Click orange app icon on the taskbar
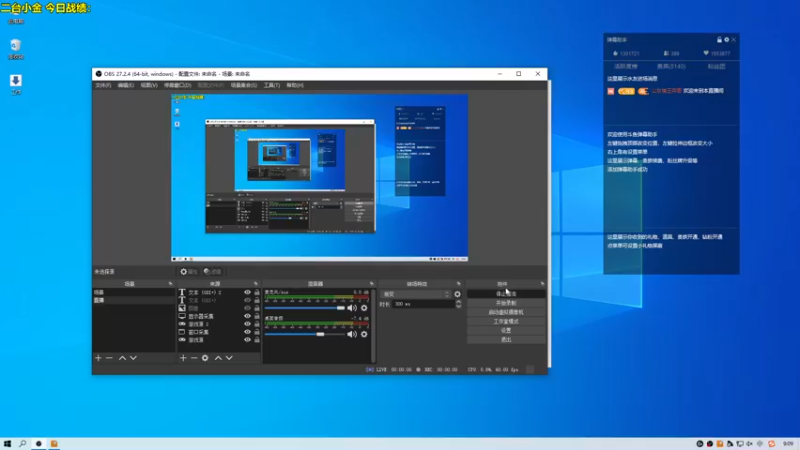The height and width of the screenshot is (450, 800). click(54, 444)
